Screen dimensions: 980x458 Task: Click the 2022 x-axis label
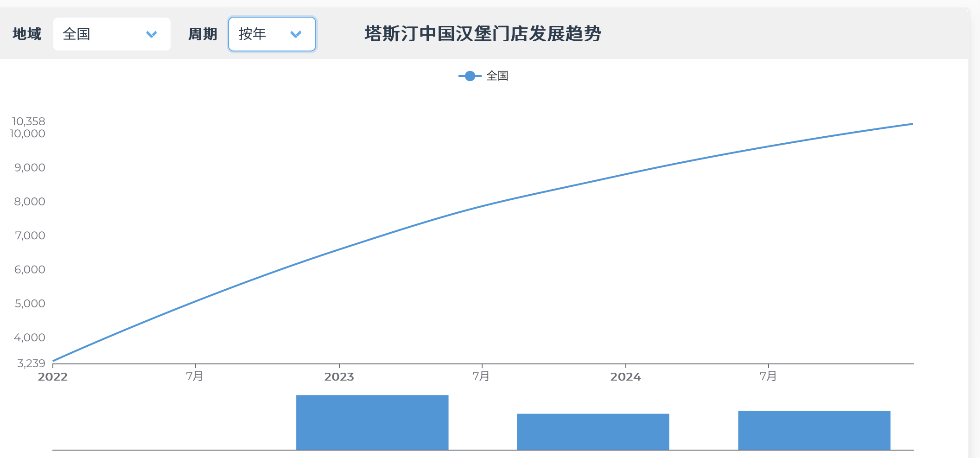pyautogui.click(x=53, y=376)
